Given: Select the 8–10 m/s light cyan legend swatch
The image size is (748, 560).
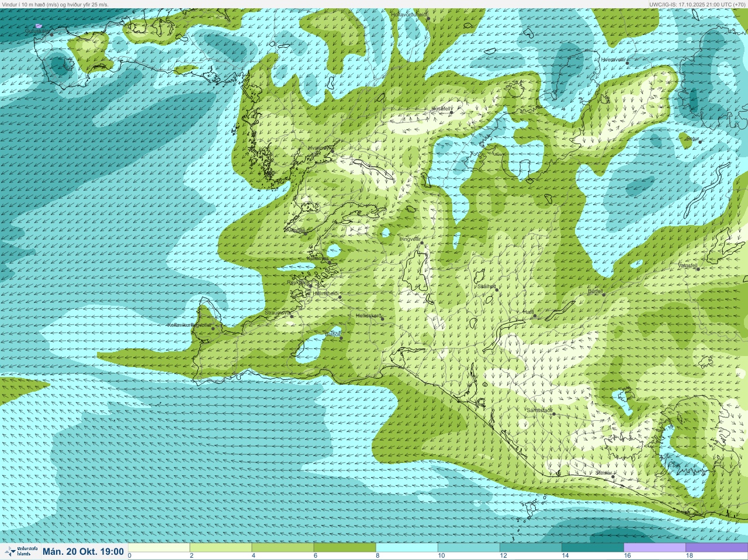Looking at the screenshot, I should point(407,548).
